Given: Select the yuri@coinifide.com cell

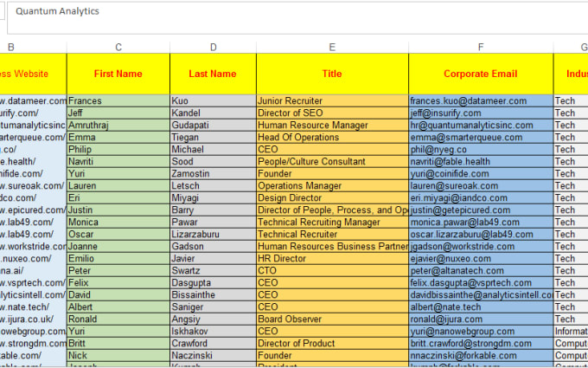Looking at the screenshot, I should (481, 173).
